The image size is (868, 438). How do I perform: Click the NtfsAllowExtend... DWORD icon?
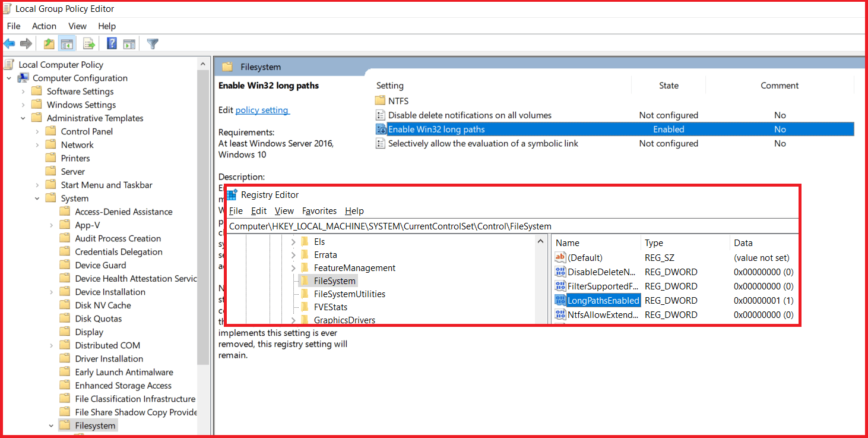(560, 314)
